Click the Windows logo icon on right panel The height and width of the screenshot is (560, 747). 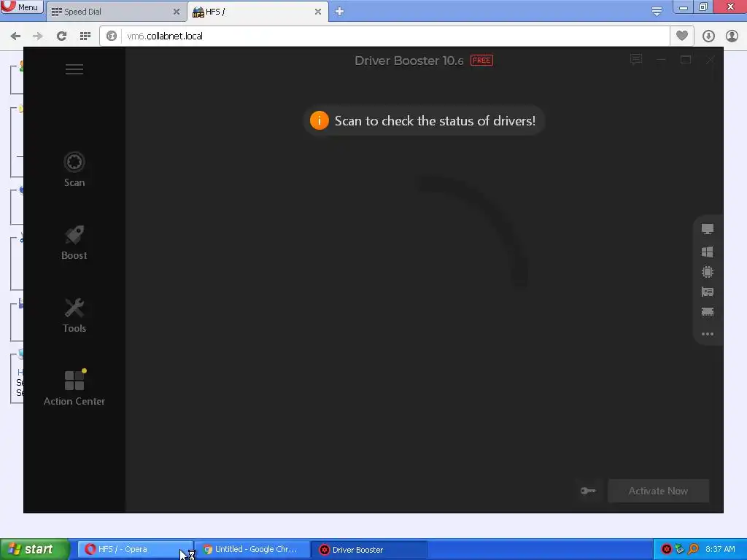click(708, 252)
